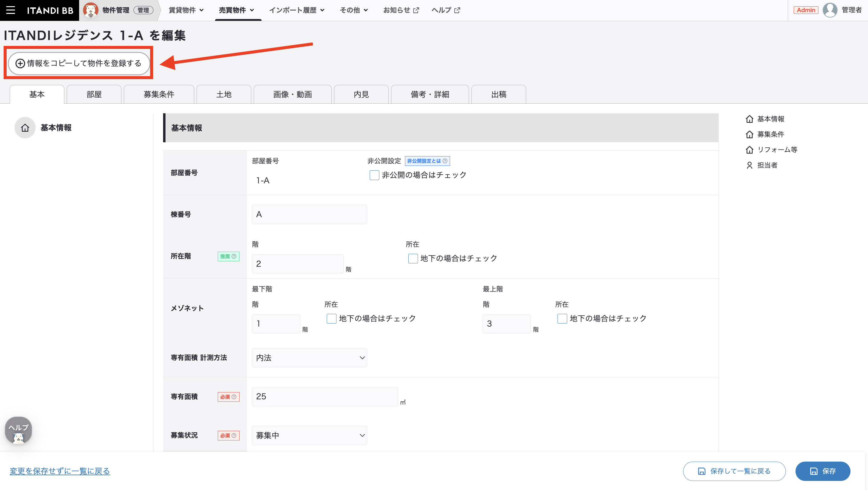Click the external link icon beside お知らせ
The image size is (868, 490).
point(416,11)
